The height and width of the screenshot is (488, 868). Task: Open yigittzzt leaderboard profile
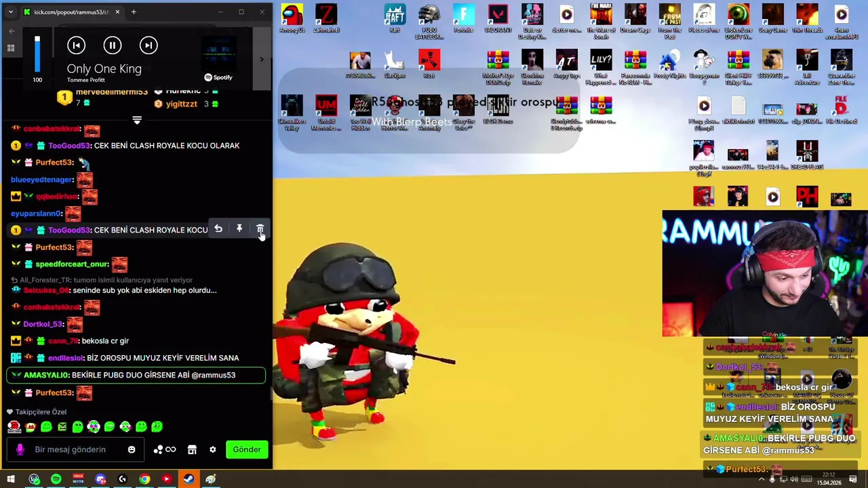(181, 104)
